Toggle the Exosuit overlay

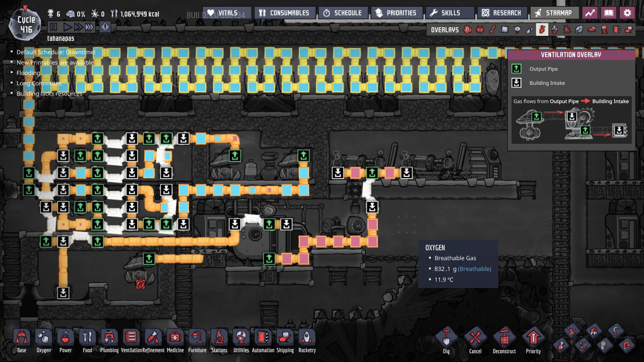[x=604, y=30]
